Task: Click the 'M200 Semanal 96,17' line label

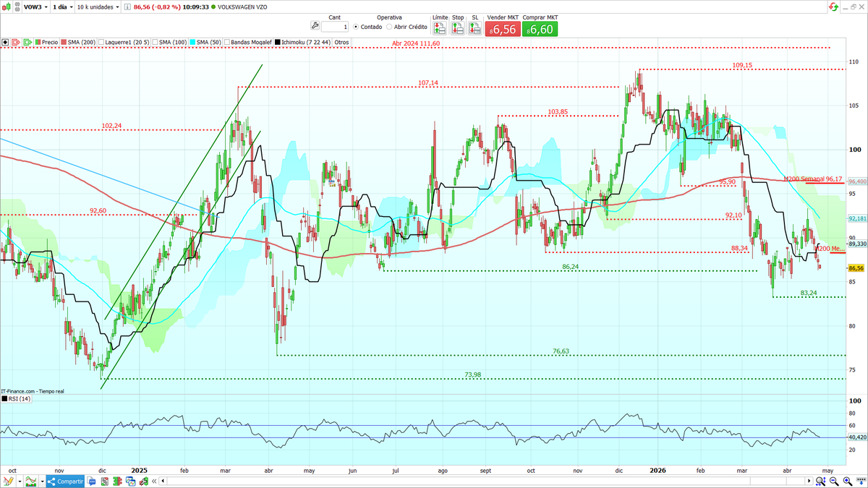Action: (x=813, y=179)
